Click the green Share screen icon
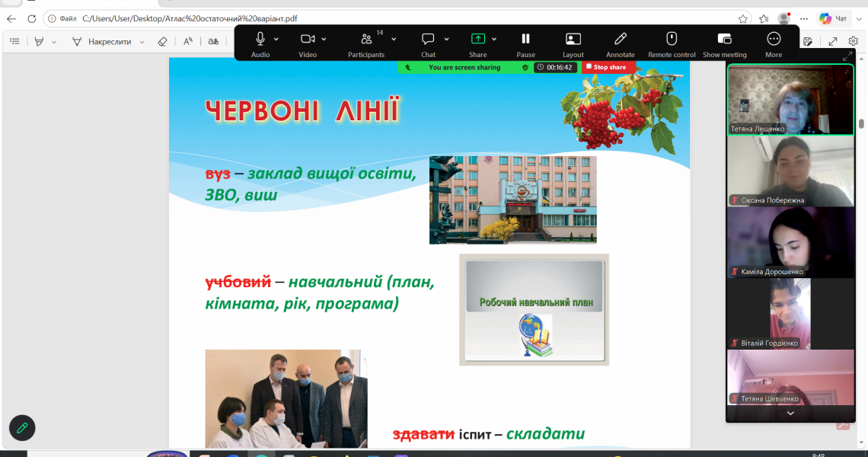 (x=477, y=39)
